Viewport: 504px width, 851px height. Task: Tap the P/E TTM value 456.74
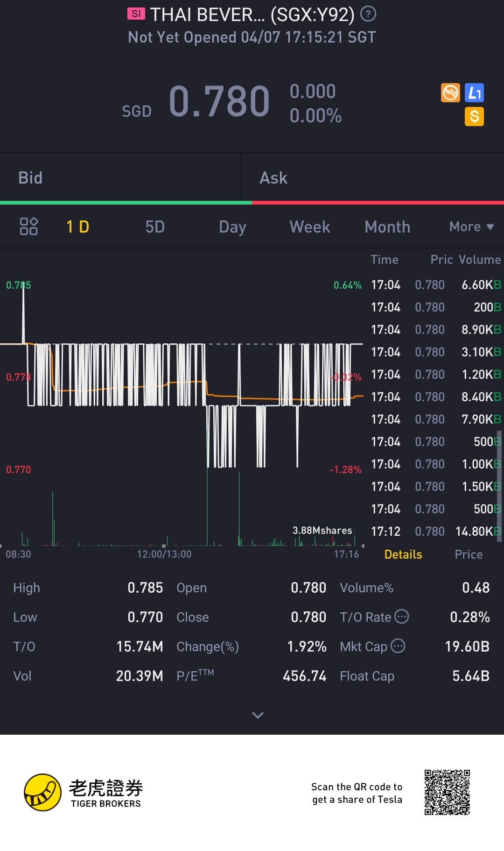click(x=305, y=676)
